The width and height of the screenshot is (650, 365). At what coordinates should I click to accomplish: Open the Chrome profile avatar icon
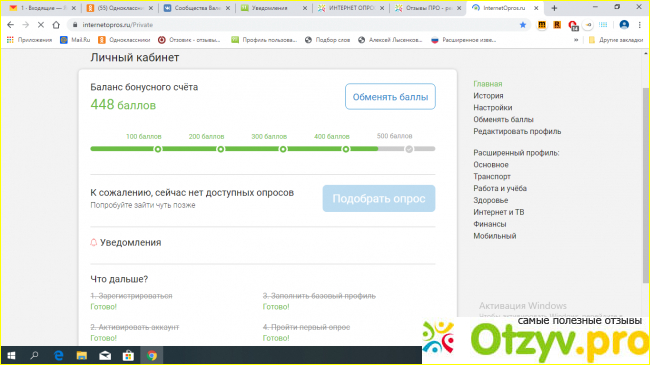click(624, 25)
